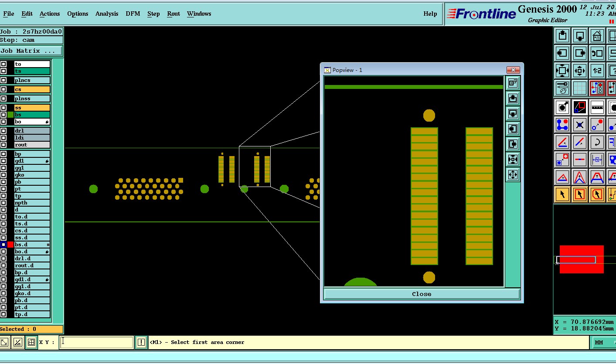
Task: Select the 'bo.d' layer row
Action: [x=32, y=252]
